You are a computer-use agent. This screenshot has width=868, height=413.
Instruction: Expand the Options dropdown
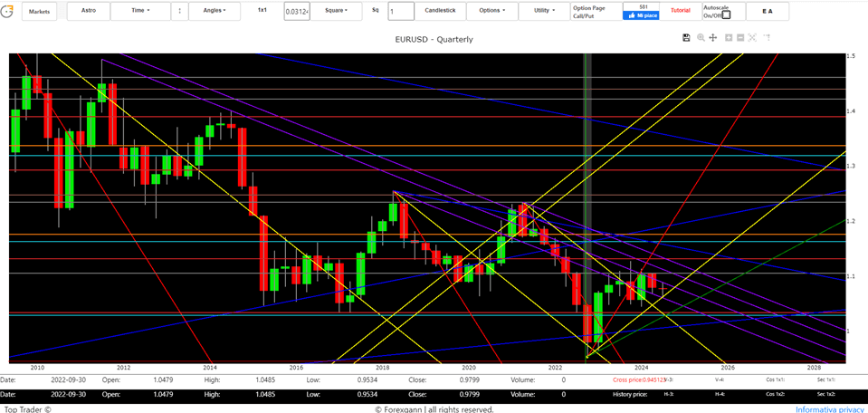pyautogui.click(x=492, y=11)
